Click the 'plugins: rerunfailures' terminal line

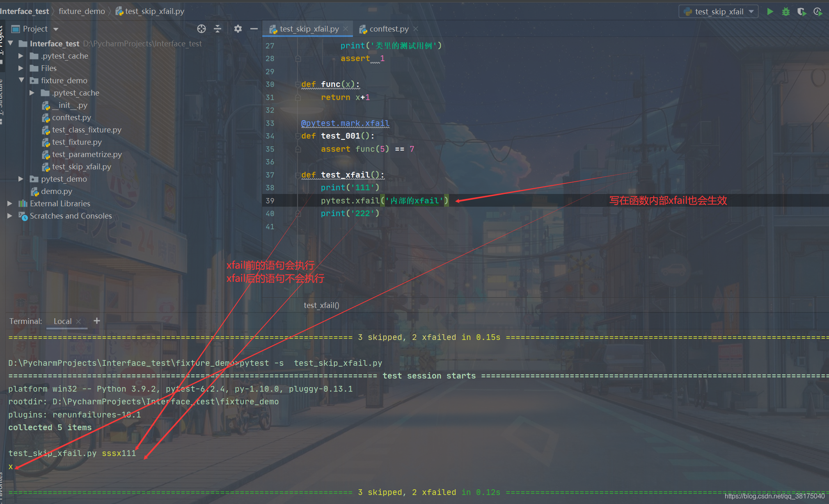coord(75,415)
